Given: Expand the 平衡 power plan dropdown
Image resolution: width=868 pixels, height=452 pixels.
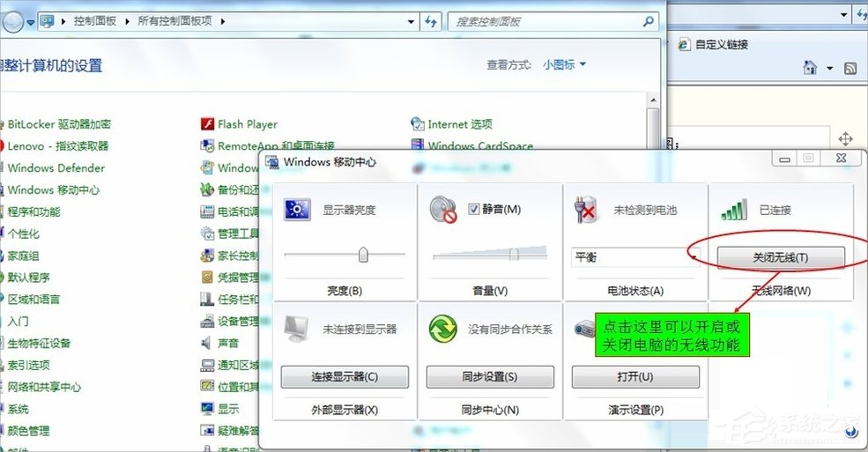Looking at the screenshot, I should (694, 256).
